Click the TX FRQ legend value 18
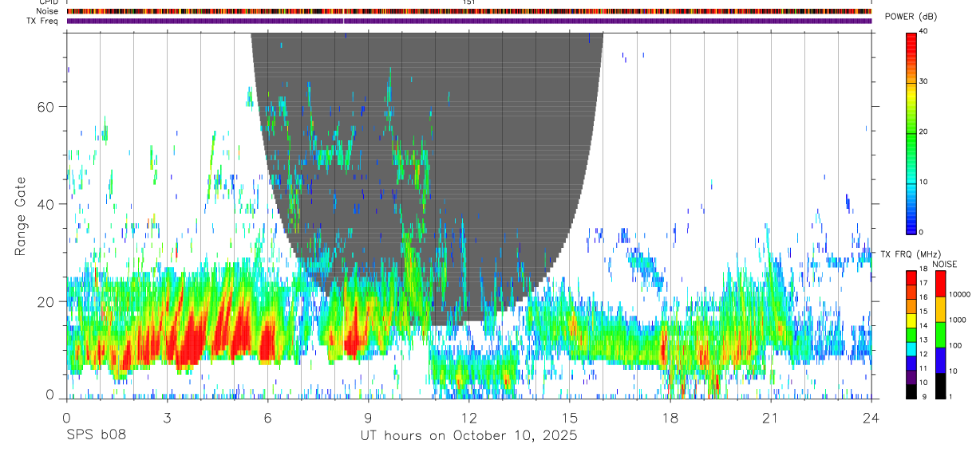Image resolution: width=980 pixels, height=452 pixels. [x=923, y=270]
